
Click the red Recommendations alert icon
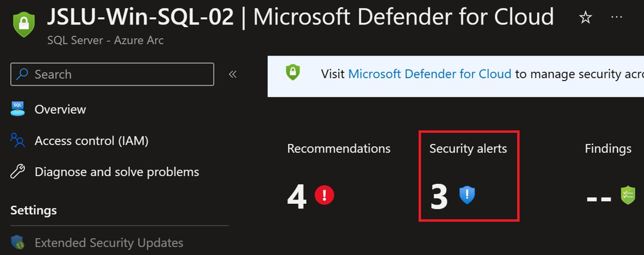(324, 195)
